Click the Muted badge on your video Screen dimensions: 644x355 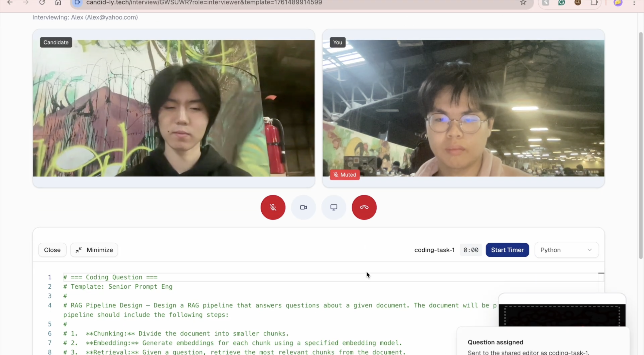pos(345,174)
